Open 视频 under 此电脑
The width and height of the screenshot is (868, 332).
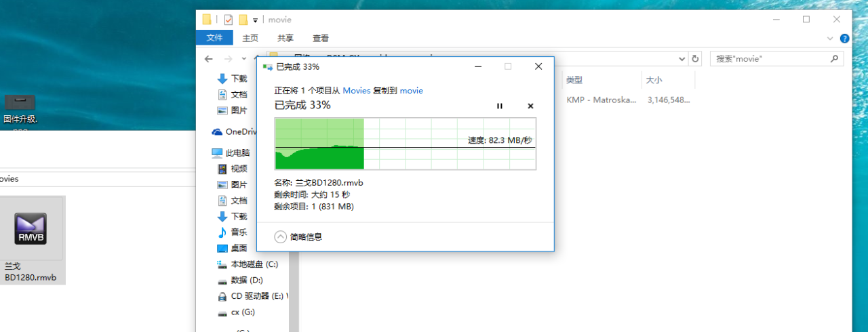[233, 169]
